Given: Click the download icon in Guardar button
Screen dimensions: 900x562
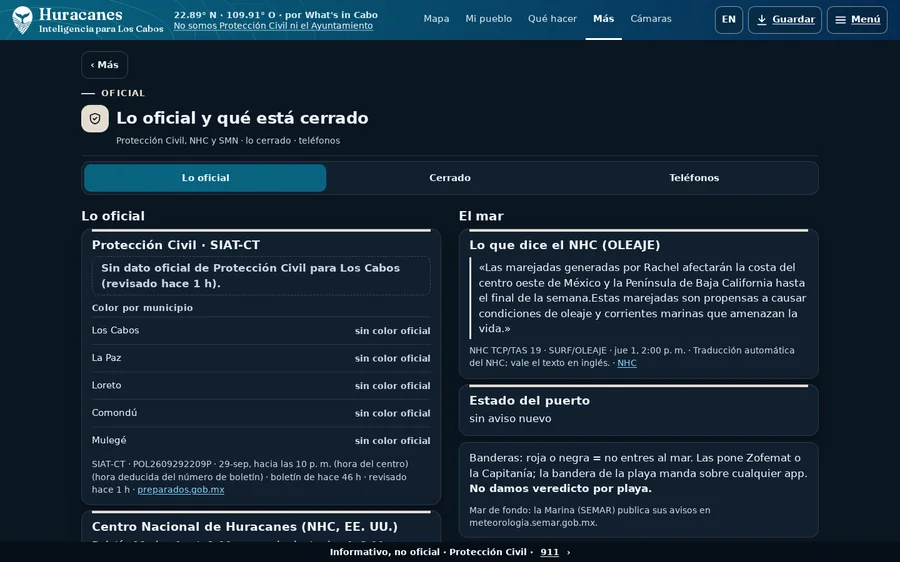Looking at the screenshot, I should [762, 20].
